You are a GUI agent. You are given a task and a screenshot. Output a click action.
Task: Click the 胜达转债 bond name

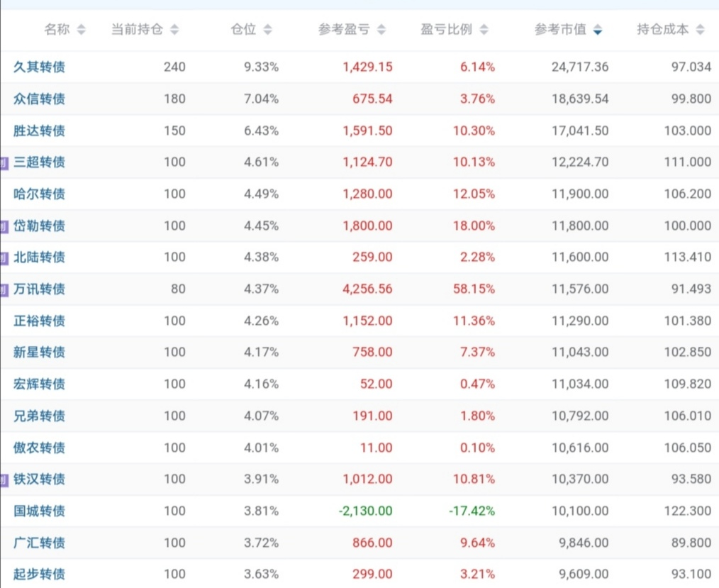click(40, 131)
